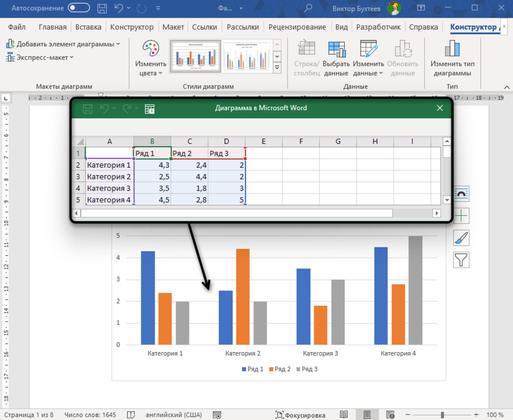513x420 pixels.
Task: Open Chart Filters funnel button
Action: point(461,260)
